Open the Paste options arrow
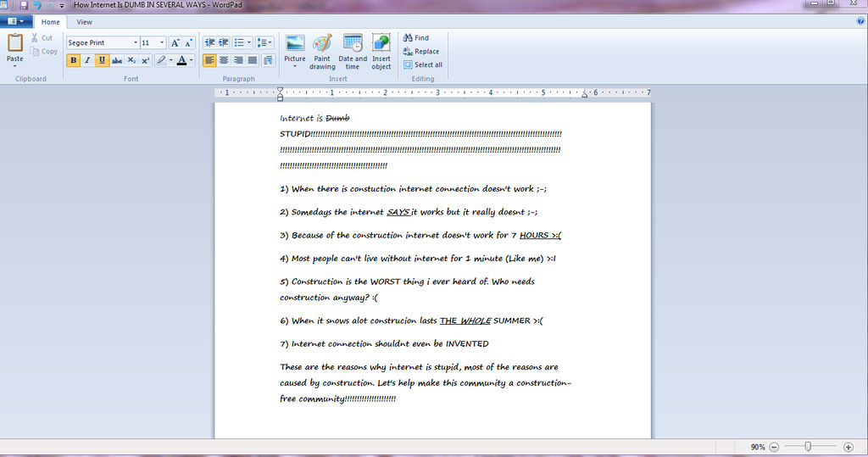This screenshot has width=868, height=457. click(x=15, y=66)
